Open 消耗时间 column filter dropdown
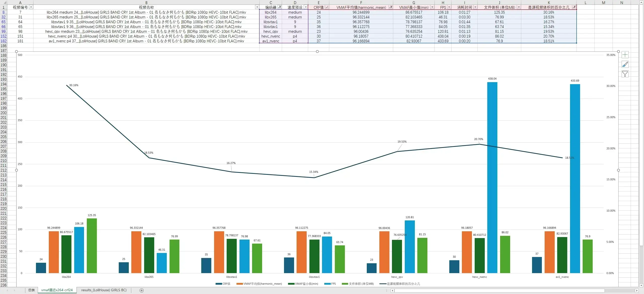The height and width of the screenshot is (294, 644). [x=475, y=7]
